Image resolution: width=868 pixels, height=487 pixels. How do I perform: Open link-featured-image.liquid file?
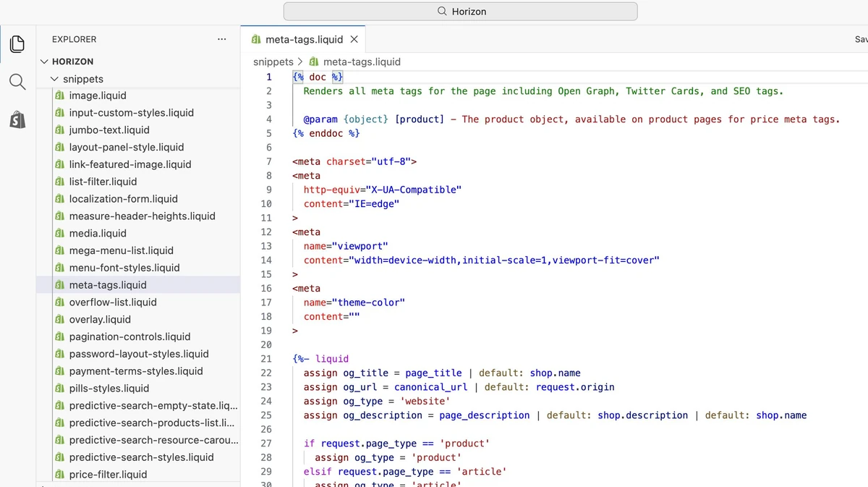(130, 164)
